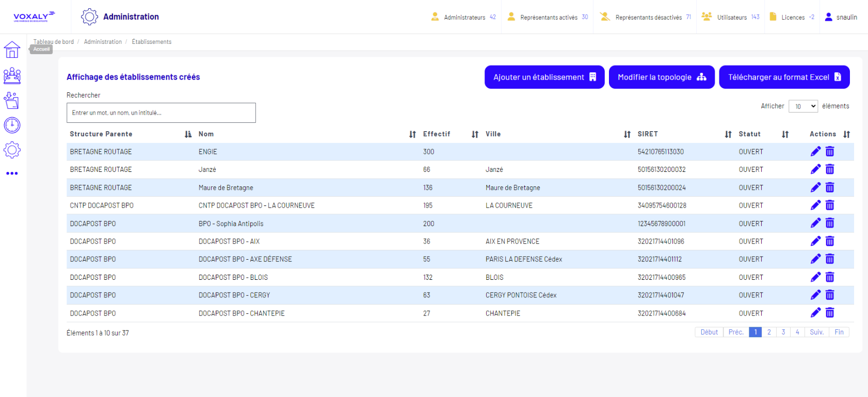Screen dimensions: 868x397
Task: Click Début pagination button
Action: click(x=709, y=332)
